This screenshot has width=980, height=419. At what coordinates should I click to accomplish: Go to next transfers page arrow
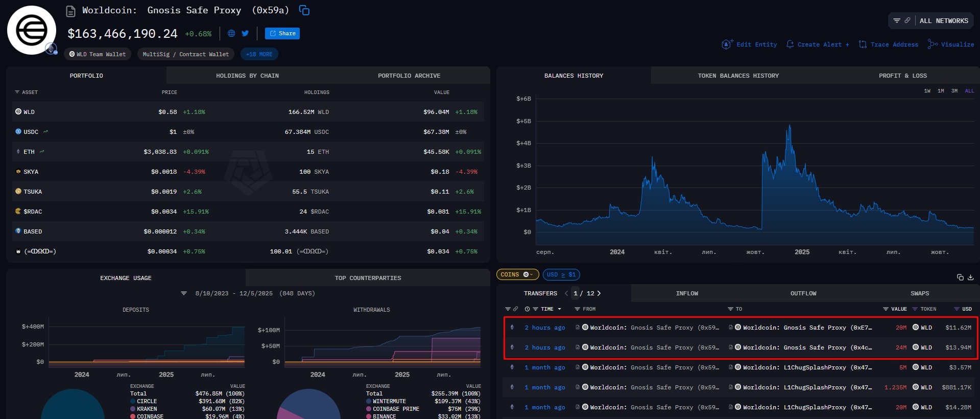(599, 293)
